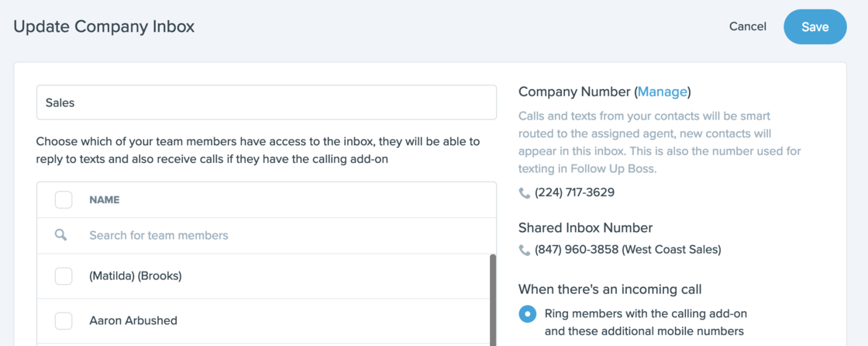Viewport: 868px width, 346px height.
Task: Cancel the inbox update
Action: point(747,26)
